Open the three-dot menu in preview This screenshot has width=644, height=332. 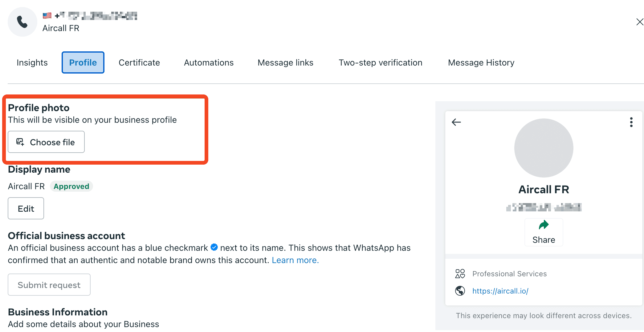coord(631,122)
